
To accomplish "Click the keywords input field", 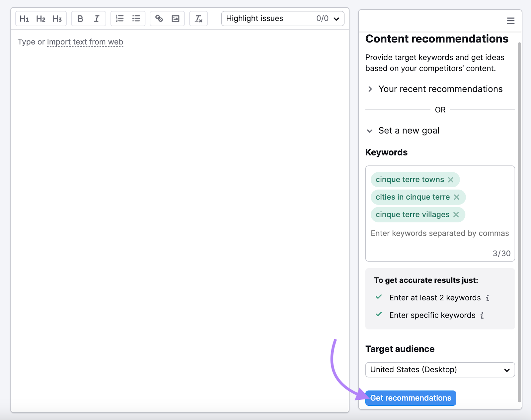I will click(x=440, y=233).
